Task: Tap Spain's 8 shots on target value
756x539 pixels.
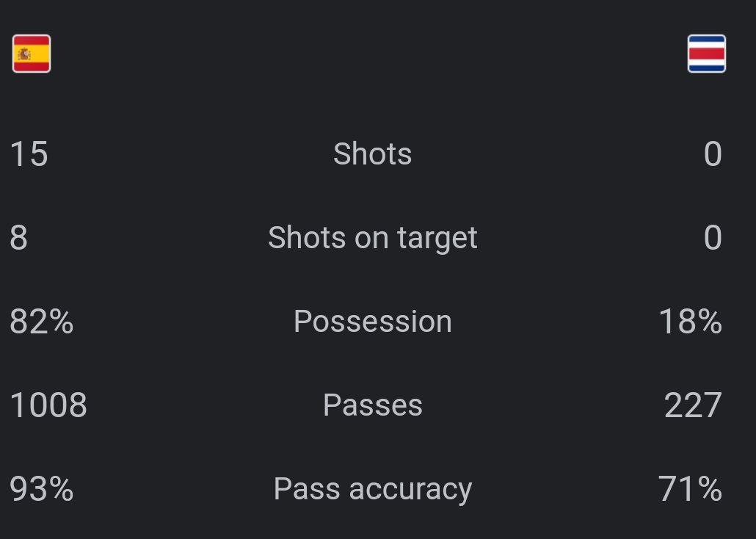Action: [x=19, y=238]
